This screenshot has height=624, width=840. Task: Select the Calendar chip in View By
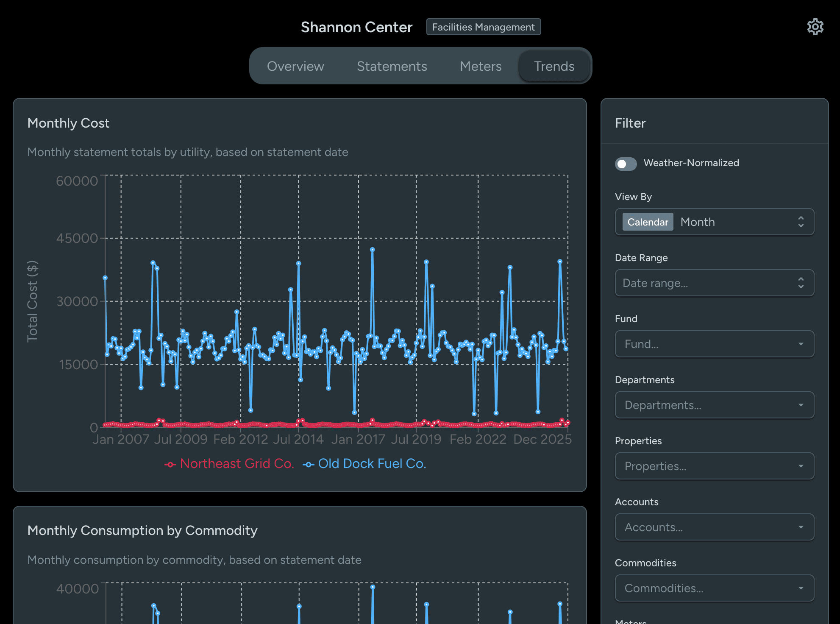tap(647, 222)
